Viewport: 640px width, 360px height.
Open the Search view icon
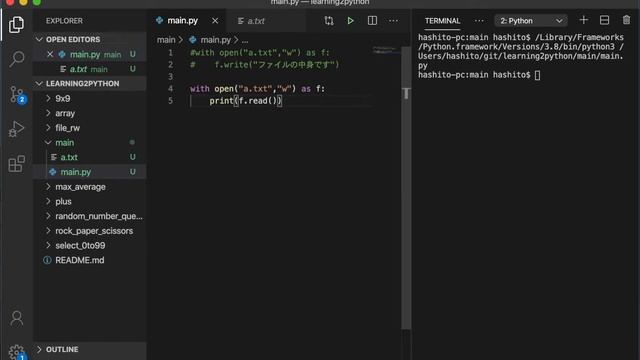pyautogui.click(x=16, y=59)
